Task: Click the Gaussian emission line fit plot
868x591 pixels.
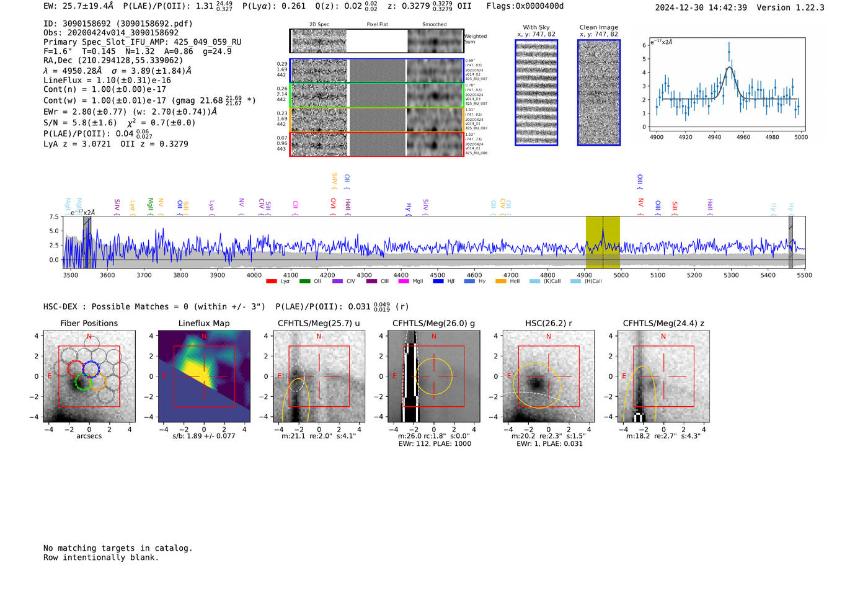Action: [x=727, y=84]
